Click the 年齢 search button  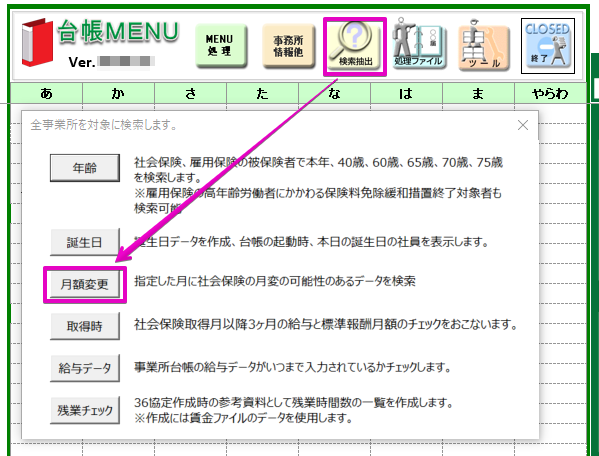pos(85,168)
